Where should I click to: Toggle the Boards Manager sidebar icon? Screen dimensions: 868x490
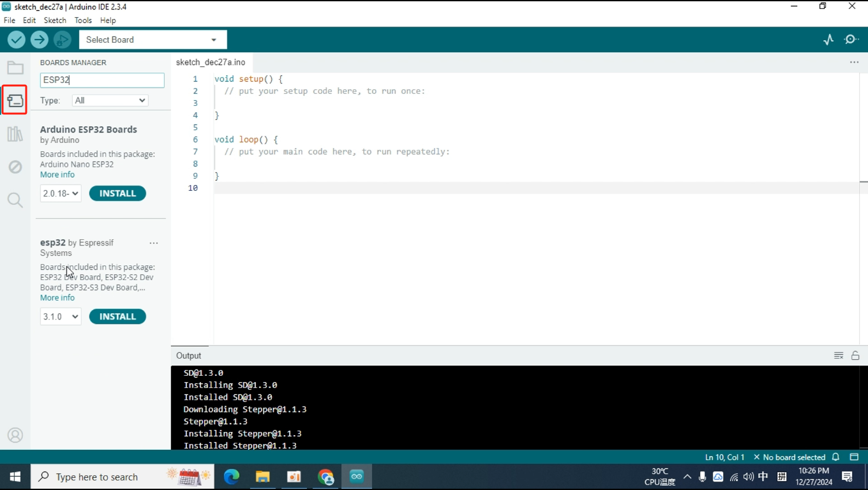[15, 100]
